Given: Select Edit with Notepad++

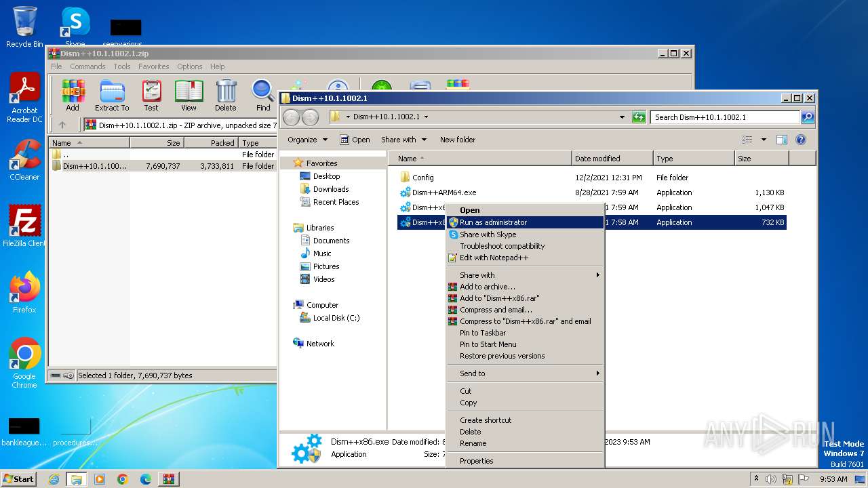Looking at the screenshot, I should pyautogui.click(x=525, y=258).
